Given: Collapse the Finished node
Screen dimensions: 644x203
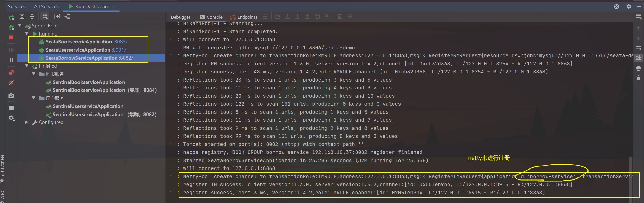Looking at the screenshot, I should [x=27, y=66].
